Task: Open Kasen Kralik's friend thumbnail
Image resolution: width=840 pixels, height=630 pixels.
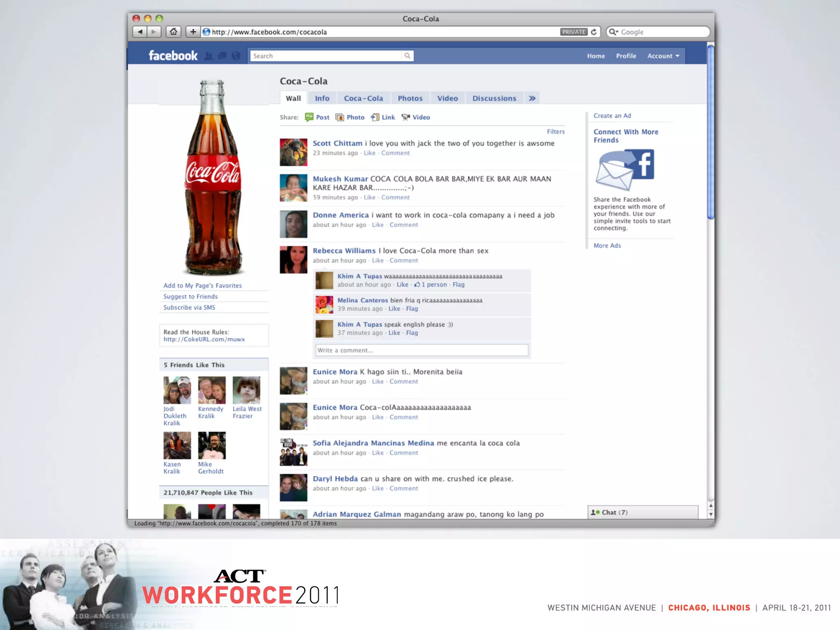Action: (177, 445)
